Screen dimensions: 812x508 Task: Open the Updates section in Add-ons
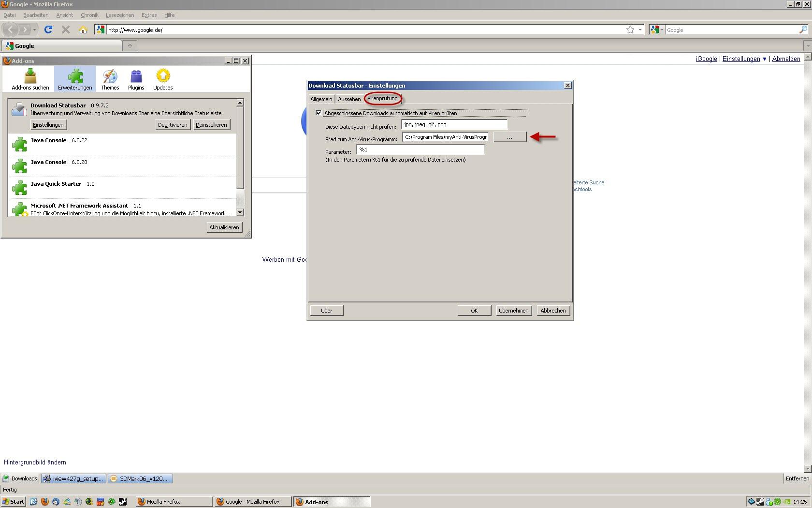tap(163, 79)
